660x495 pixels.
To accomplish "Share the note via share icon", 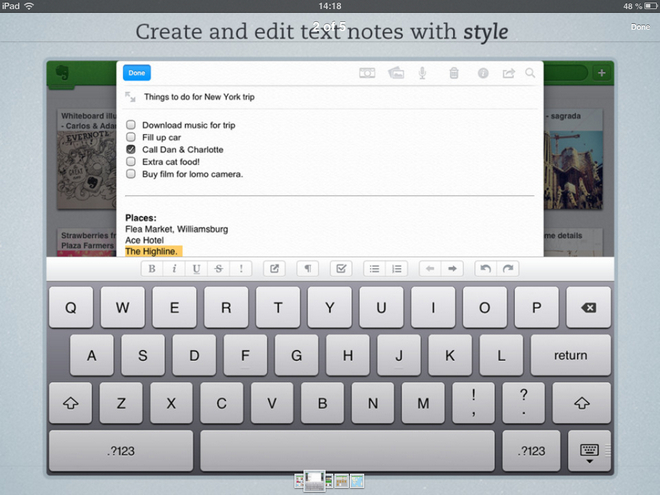I will [508, 73].
